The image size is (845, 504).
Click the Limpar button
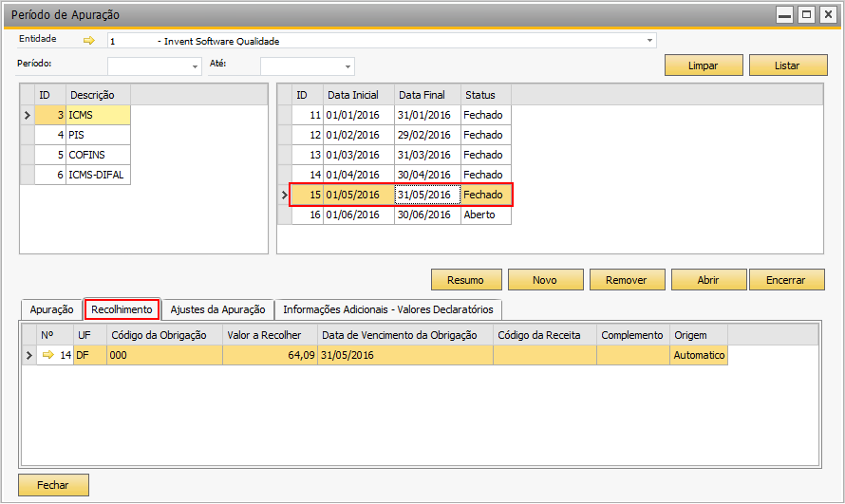coord(704,65)
